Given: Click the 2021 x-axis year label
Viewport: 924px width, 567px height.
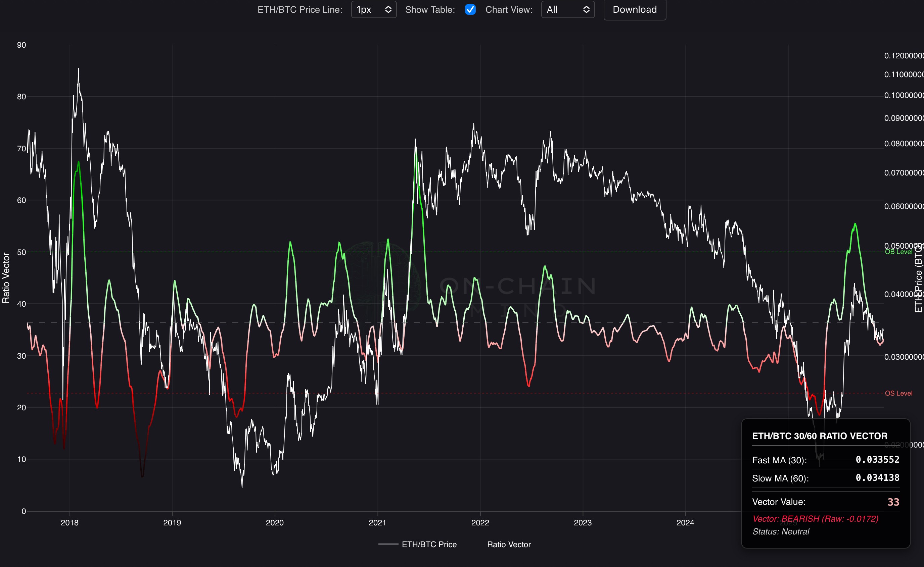Looking at the screenshot, I should (x=377, y=522).
